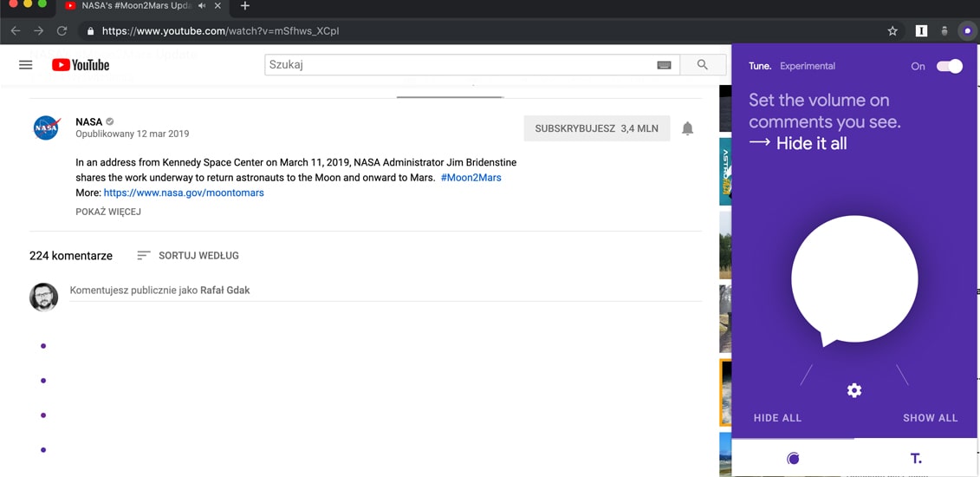
Task: Toggle the Tune On switch off
Action: click(x=949, y=66)
